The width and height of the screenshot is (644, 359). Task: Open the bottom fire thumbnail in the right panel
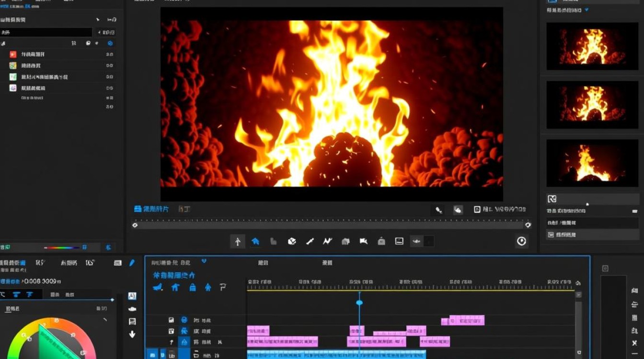592,163
